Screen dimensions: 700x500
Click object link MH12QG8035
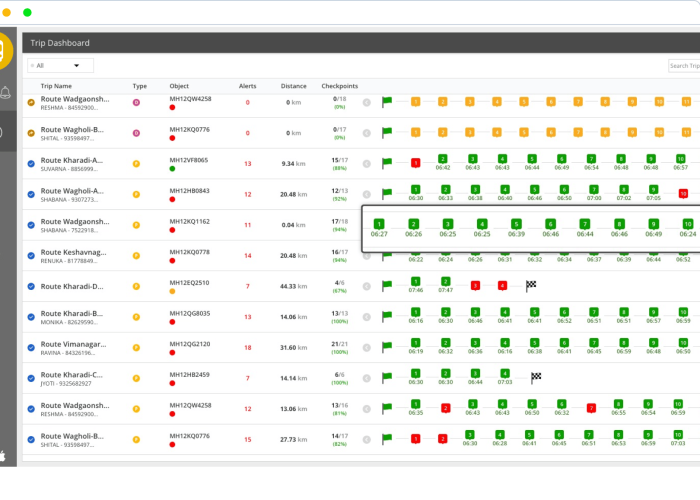pyautogui.click(x=190, y=313)
